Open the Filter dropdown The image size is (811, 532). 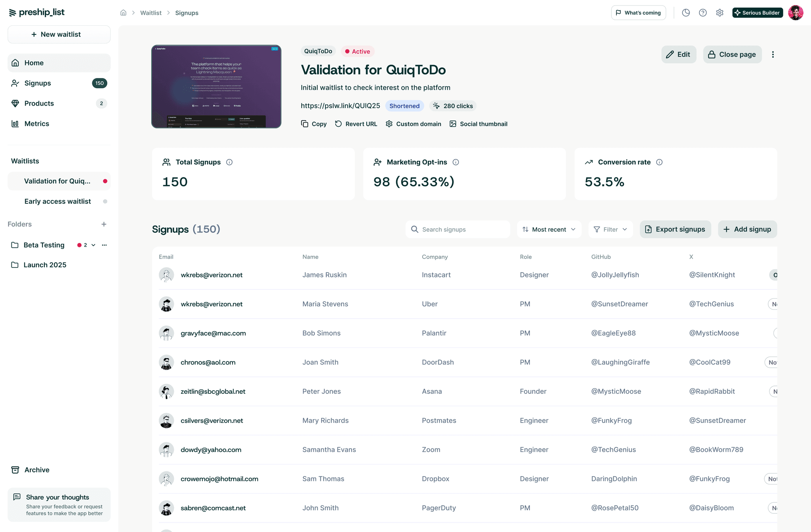[x=610, y=229]
